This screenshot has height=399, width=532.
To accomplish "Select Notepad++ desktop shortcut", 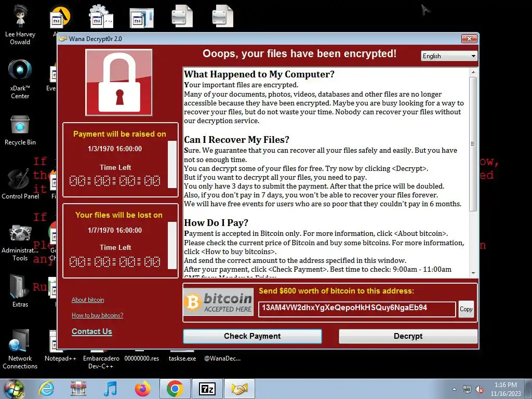I will 60,358.
